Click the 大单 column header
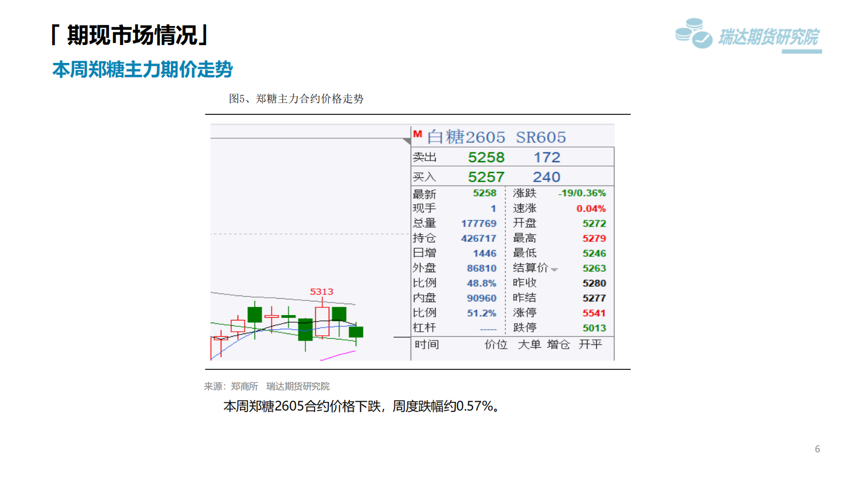Viewport: 868px width, 488px height. point(529,344)
